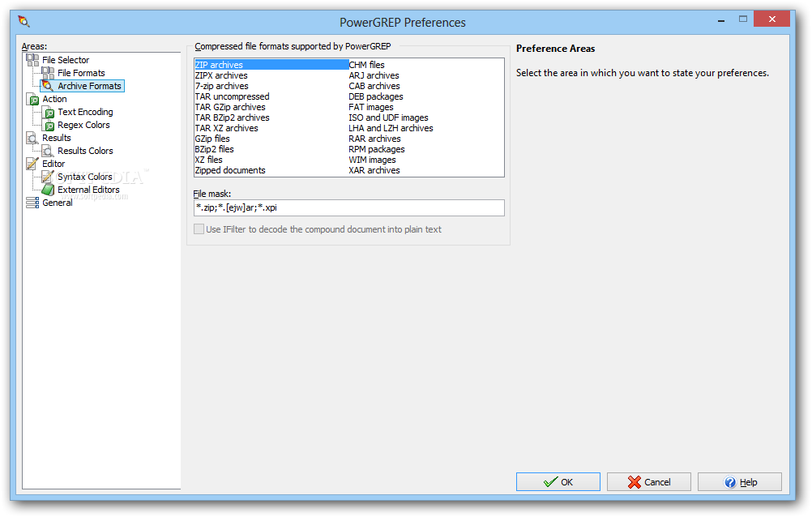Click the External Editors green icon
Screen dimensions: 812x517
(x=48, y=190)
